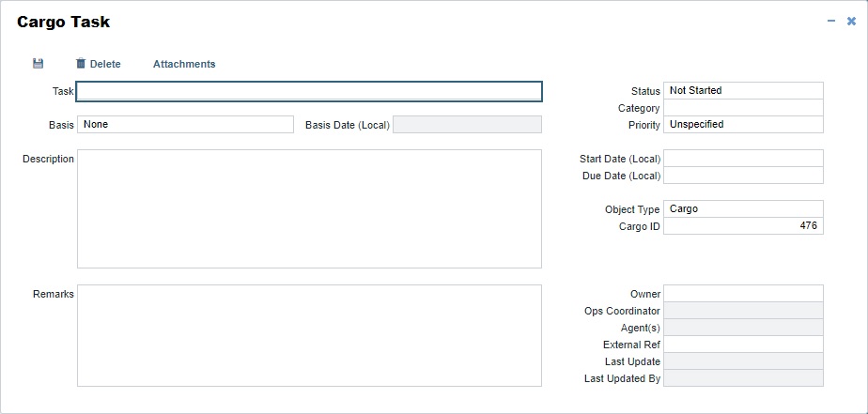Click the Delete button label
The height and width of the screenshot is (414, 868).
click(105, 64)
